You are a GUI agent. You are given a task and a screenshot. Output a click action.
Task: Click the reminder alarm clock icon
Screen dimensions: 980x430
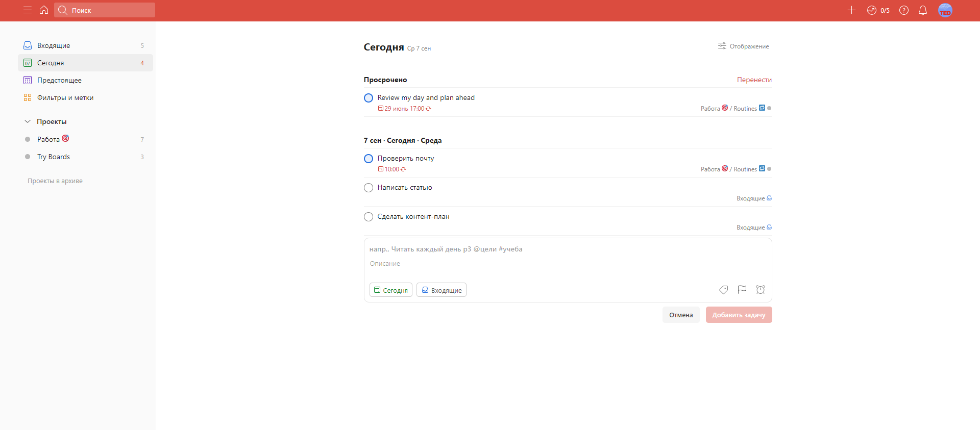[761, 290]
